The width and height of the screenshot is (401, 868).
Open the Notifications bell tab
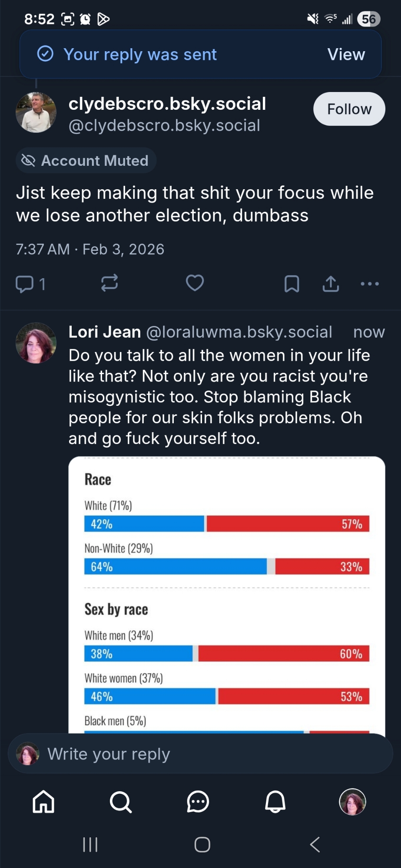click(275, 801)
